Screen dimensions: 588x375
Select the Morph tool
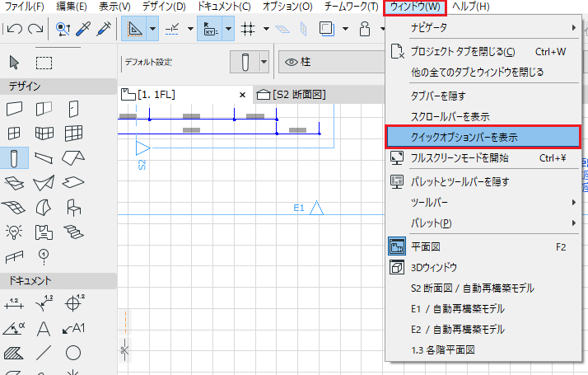tap(44, 207)
